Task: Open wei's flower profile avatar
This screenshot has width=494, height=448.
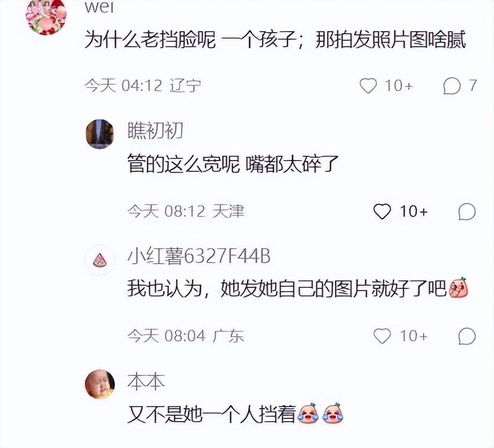Action: coord(46,16)
